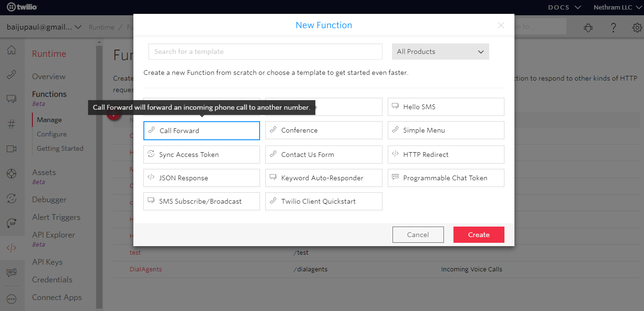The width and height of the screenshot is (644, 311).
Task: Select the JSON Response template
Action: (x=201, y=178)
